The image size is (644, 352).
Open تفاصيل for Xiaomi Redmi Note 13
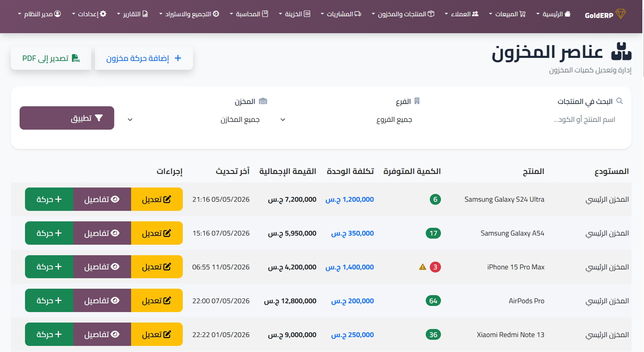(102, 335)
